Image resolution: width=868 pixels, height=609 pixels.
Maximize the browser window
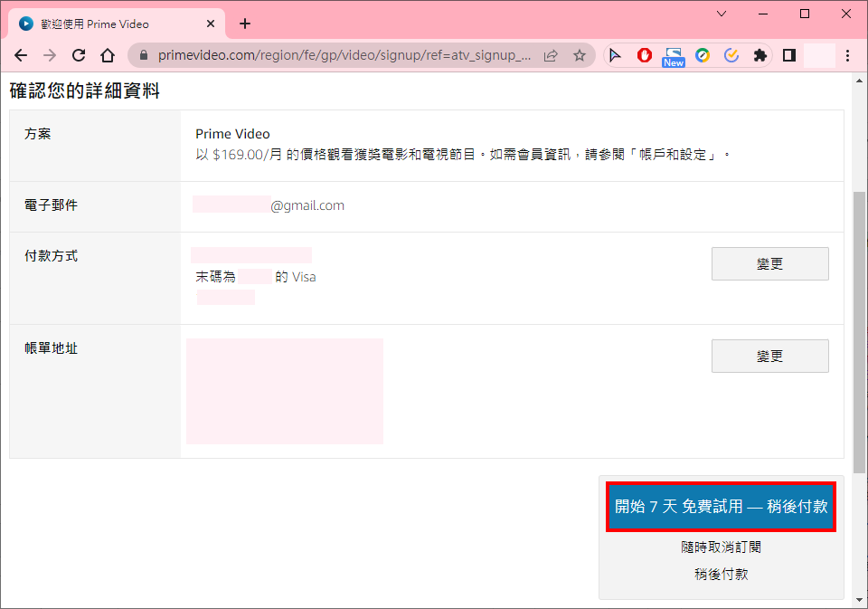(805, 14)
